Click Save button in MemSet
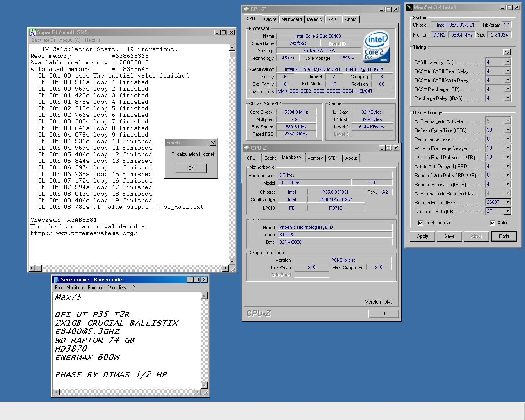Viewport: 525px width, 420px height. (449, 236)
